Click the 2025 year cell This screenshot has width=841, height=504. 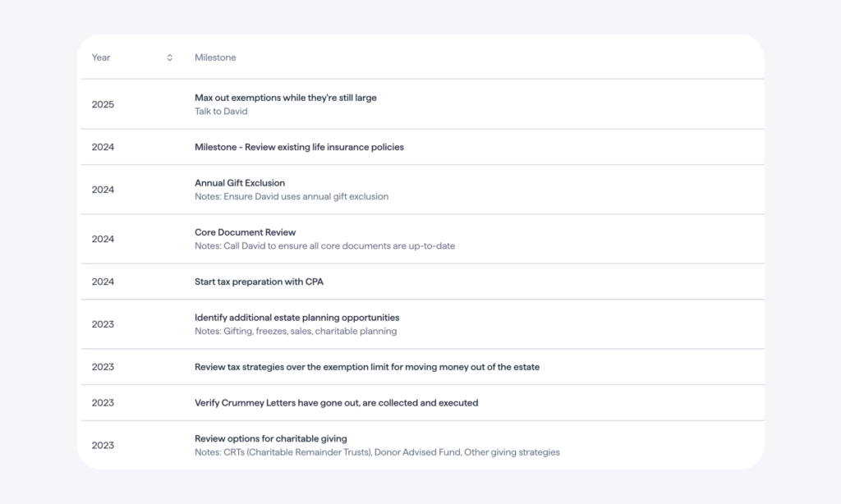(103, 104)
